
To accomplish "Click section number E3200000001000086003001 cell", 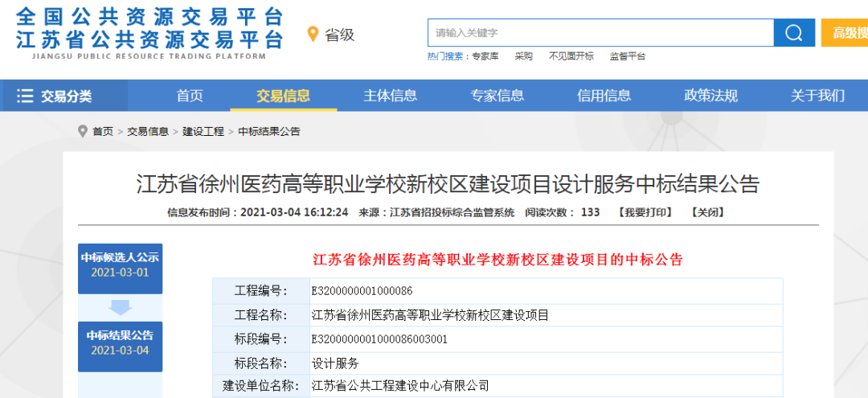I will [x=547, y=339].
